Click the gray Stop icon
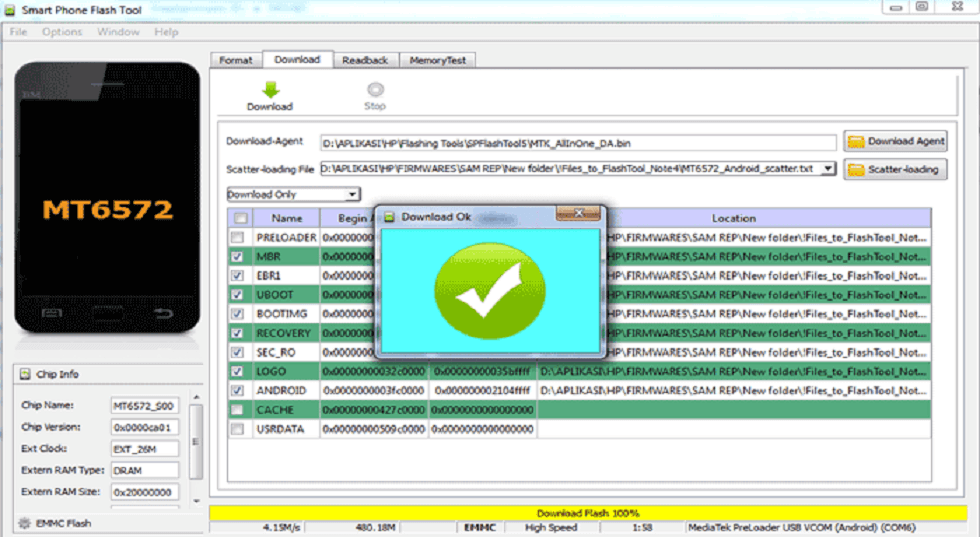Viewport: 980px width, 537px height. tap(375, 89)
